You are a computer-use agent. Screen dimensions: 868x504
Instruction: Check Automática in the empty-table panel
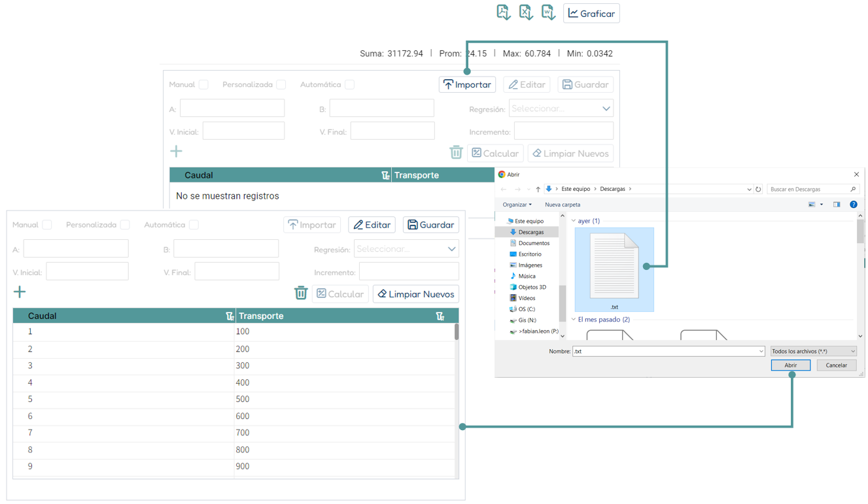[x=349, y=84]
